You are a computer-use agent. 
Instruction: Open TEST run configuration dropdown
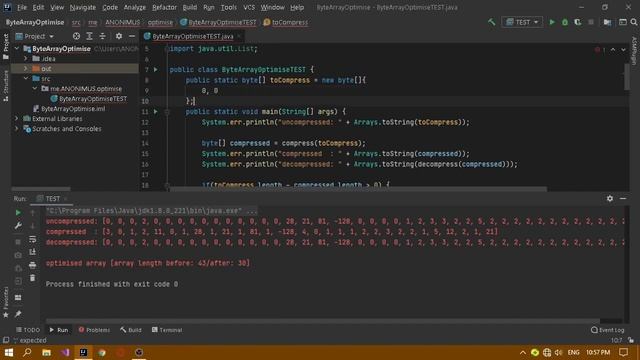[522, 22]
